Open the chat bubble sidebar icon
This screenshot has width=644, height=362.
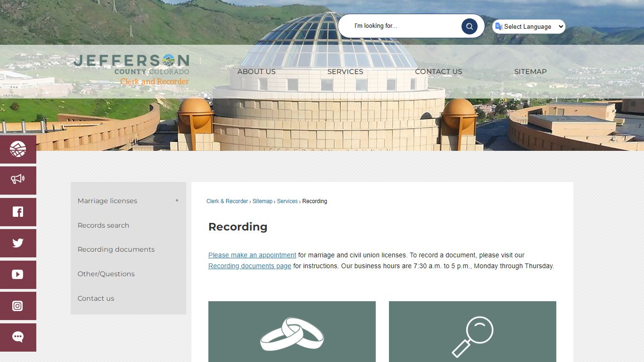[18, 337]
